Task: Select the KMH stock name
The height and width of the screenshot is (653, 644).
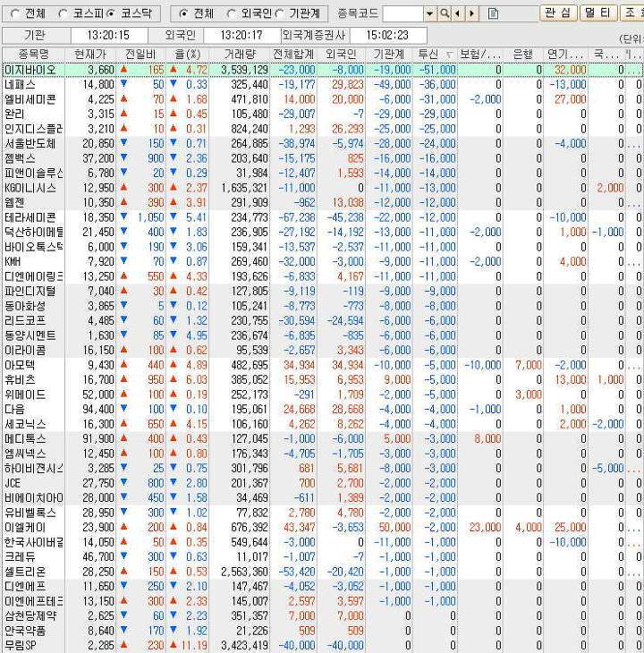Action: tap(13, 261)
